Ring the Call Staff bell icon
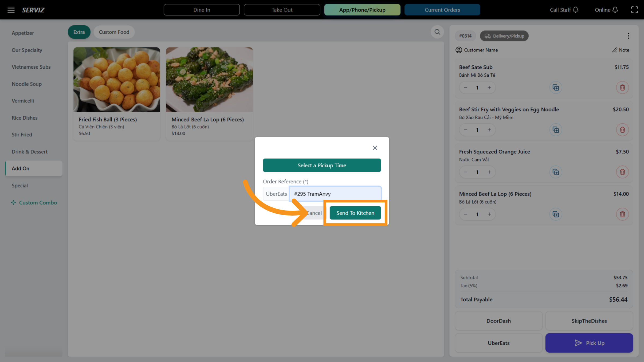The image size is (644, 362). click(576, 10)
